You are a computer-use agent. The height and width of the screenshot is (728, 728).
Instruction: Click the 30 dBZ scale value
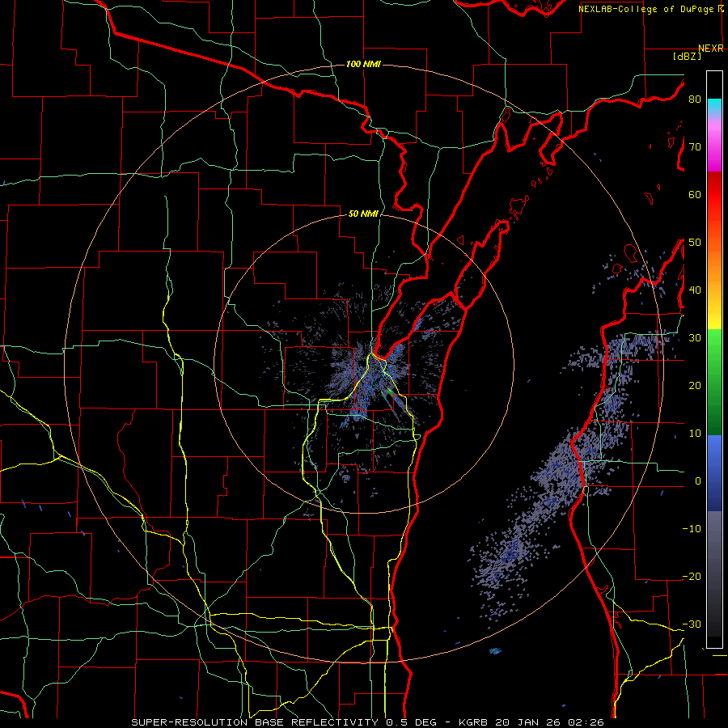[695, 338]
